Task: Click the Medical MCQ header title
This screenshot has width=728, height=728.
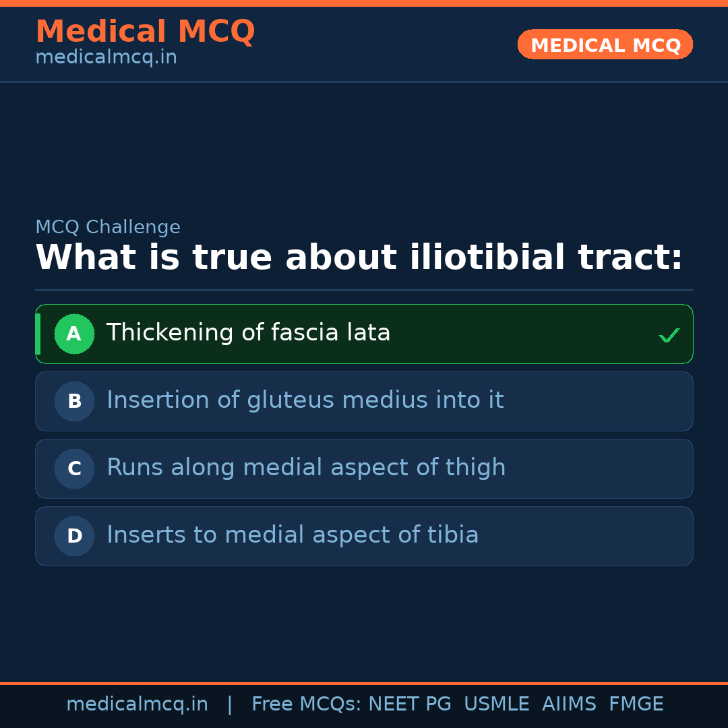Action: click(x=145, y=32)
